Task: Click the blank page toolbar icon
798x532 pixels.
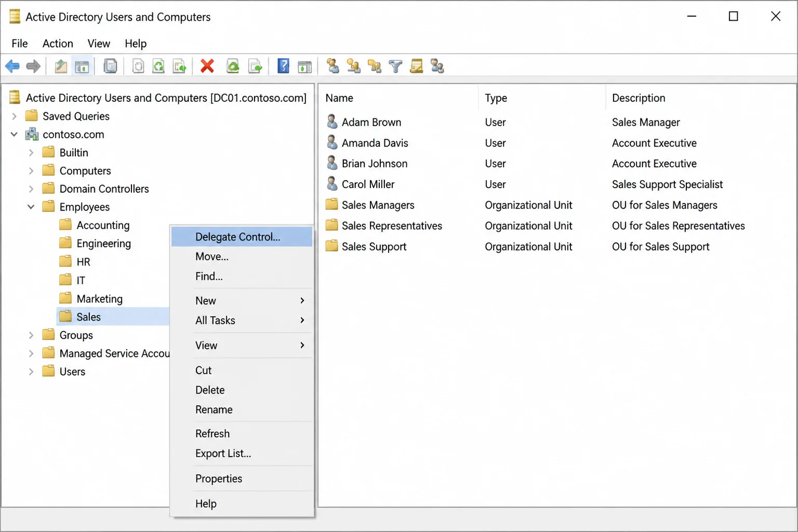Action: (138, 66)
